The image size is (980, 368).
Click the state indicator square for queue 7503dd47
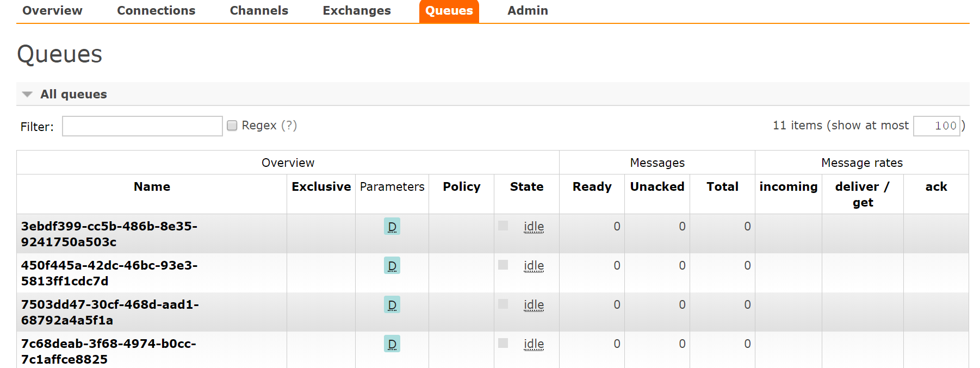coord(503,304)
